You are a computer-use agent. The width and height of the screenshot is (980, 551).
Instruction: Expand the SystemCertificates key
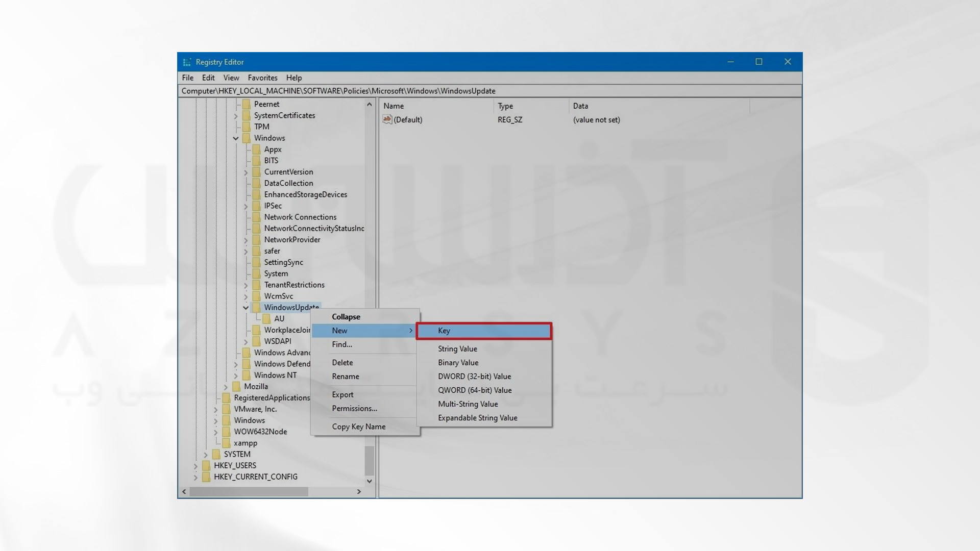236,116
